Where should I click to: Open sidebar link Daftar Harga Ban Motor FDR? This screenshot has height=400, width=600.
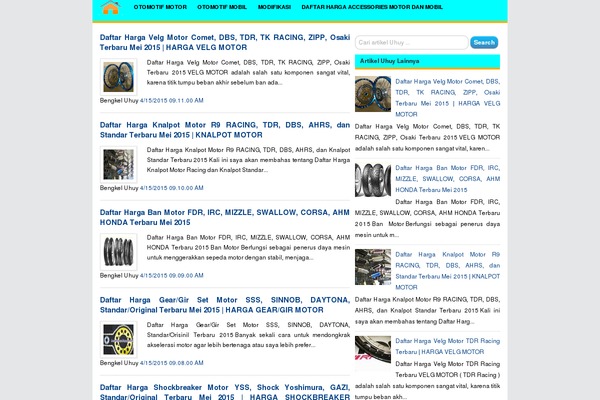pyautogui.click(x=447, y=179)
